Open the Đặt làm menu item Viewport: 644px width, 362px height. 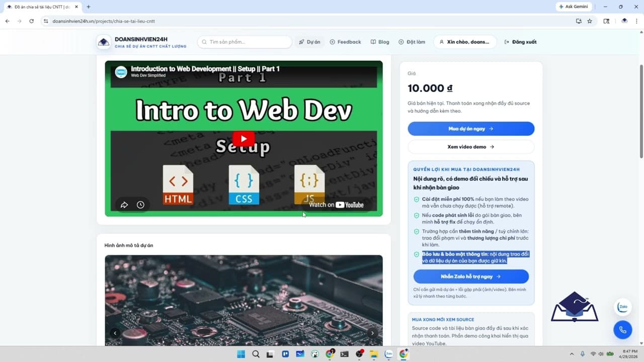412,42
